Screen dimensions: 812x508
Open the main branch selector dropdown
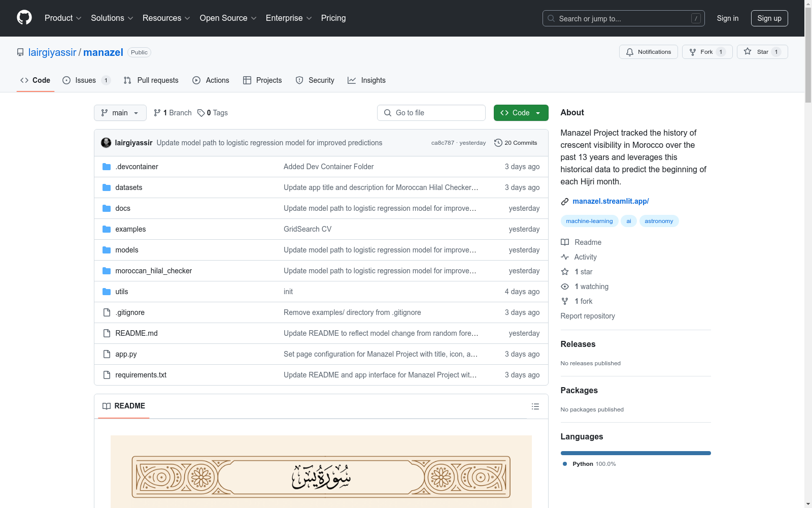[120, 113]
